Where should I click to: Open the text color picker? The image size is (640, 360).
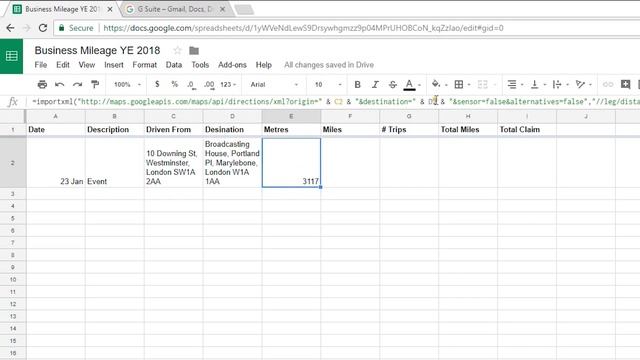(409, 84)
